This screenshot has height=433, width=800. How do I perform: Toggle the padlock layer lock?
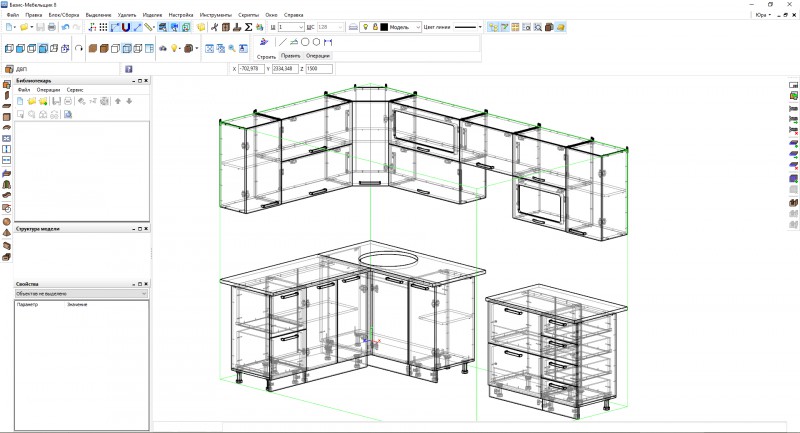(376, 27)
